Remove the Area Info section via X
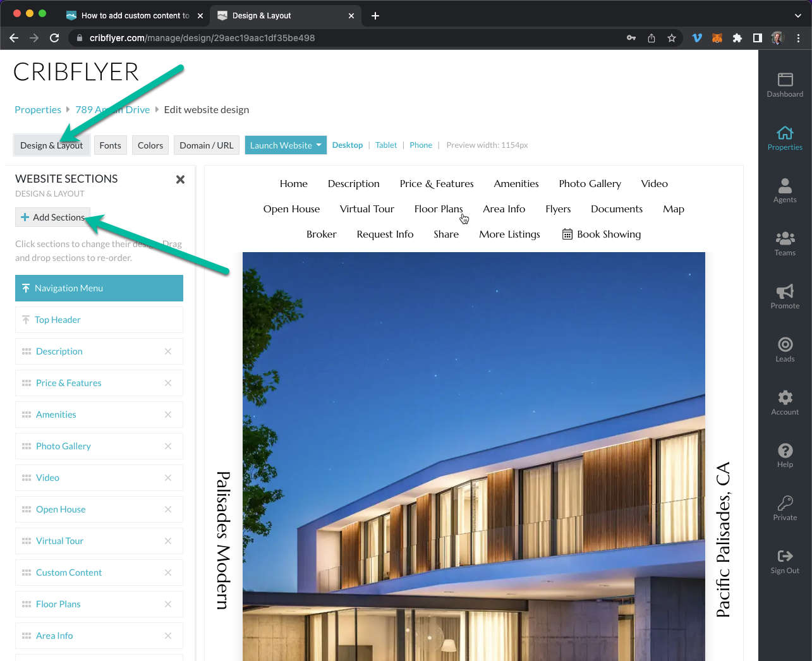Screen dimensions: 812x661 coord(168,636)
